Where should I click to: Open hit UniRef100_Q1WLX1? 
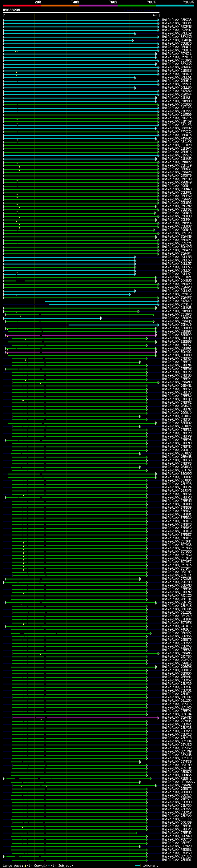[176, 23]
